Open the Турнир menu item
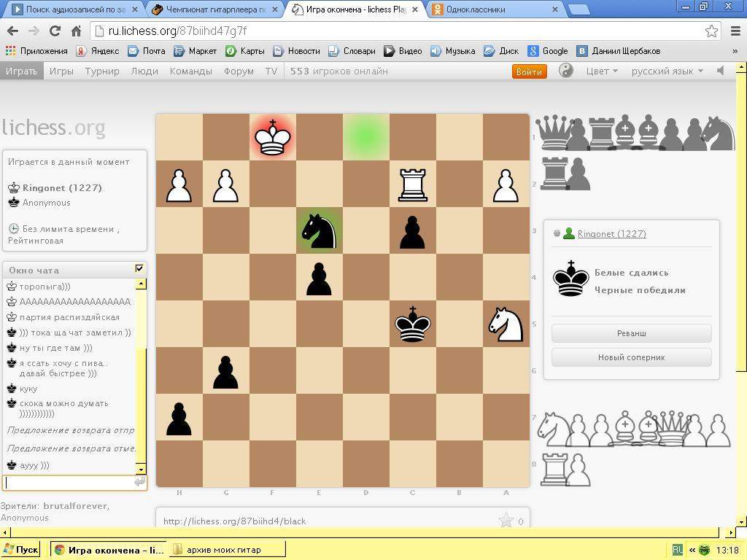747x560 pixels. point(102,71)
